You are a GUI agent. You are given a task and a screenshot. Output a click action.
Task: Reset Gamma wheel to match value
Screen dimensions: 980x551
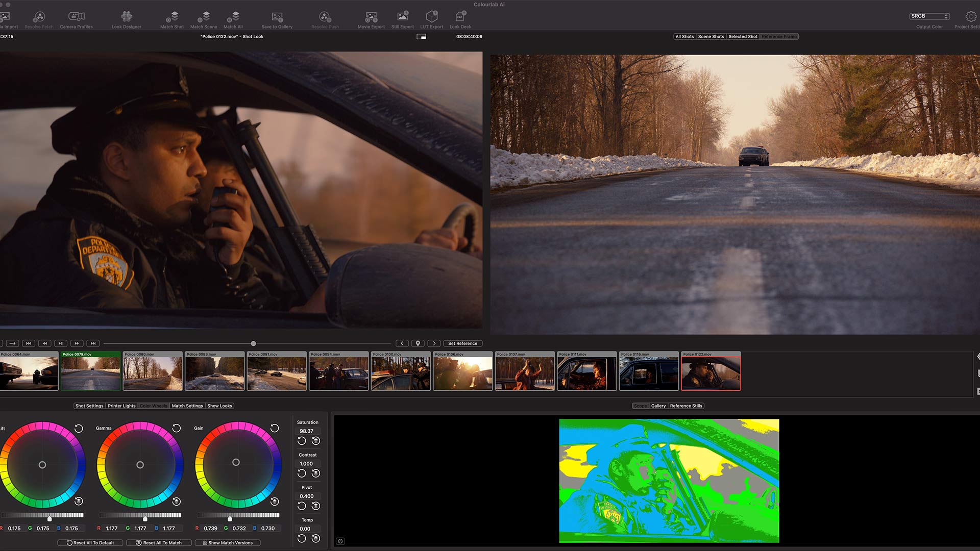pyautogui.click(x=177, y=501)
